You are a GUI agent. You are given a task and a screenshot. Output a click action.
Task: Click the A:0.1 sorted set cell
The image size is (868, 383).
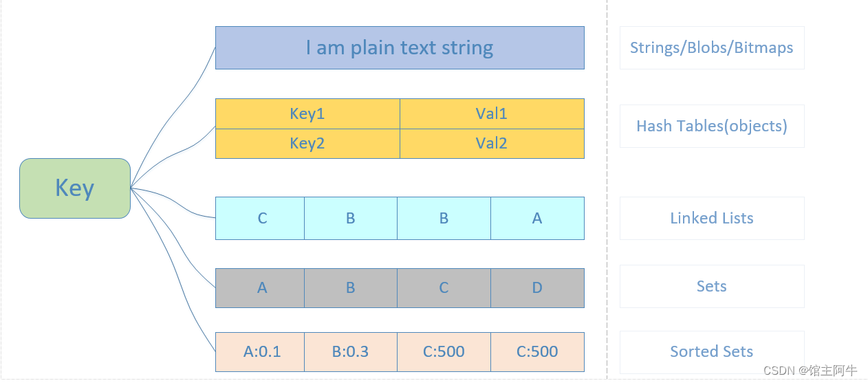pyautogui.click(x=262, y=351)
